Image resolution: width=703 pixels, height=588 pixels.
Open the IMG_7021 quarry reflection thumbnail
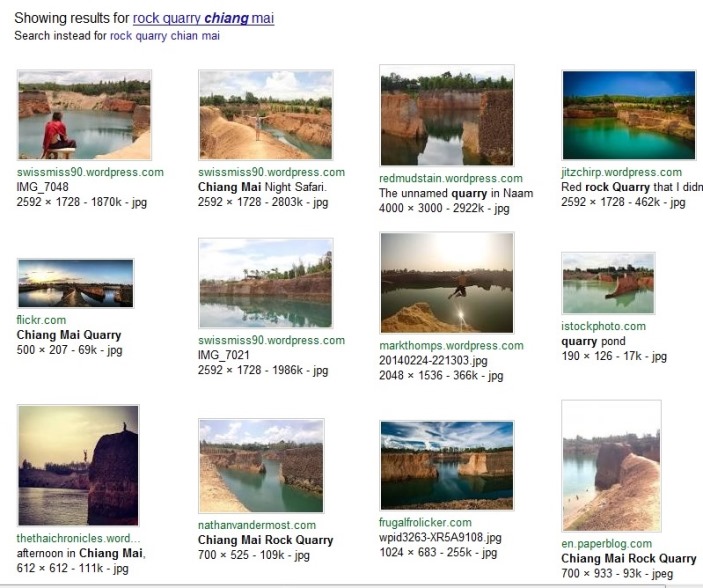[266, 283]
